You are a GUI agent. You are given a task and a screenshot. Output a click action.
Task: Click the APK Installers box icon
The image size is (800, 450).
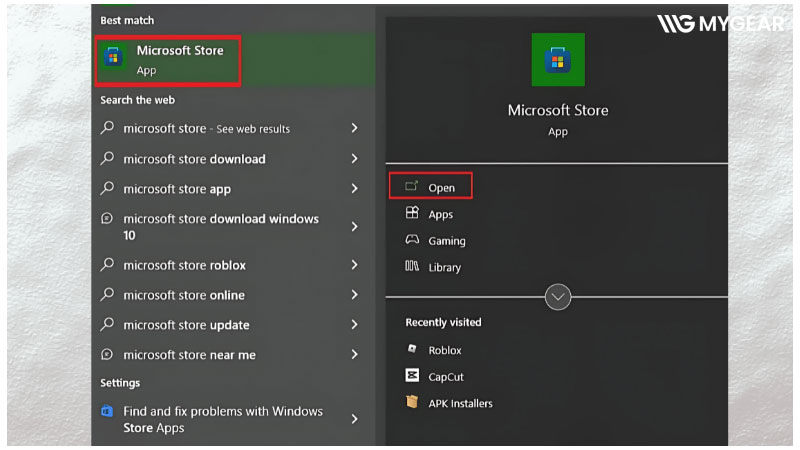click(412, 402)
